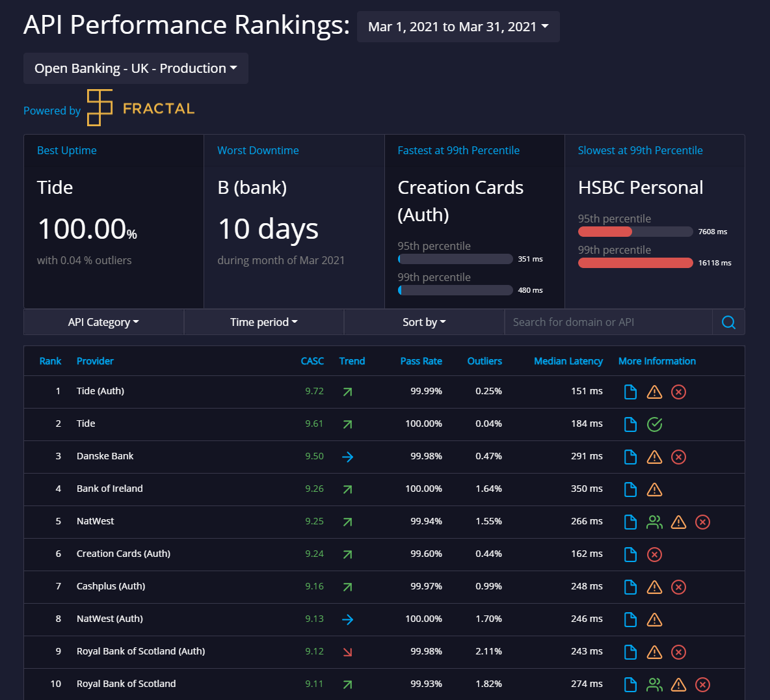Sort rankings by Median Latency header

(x=568, y=360)
